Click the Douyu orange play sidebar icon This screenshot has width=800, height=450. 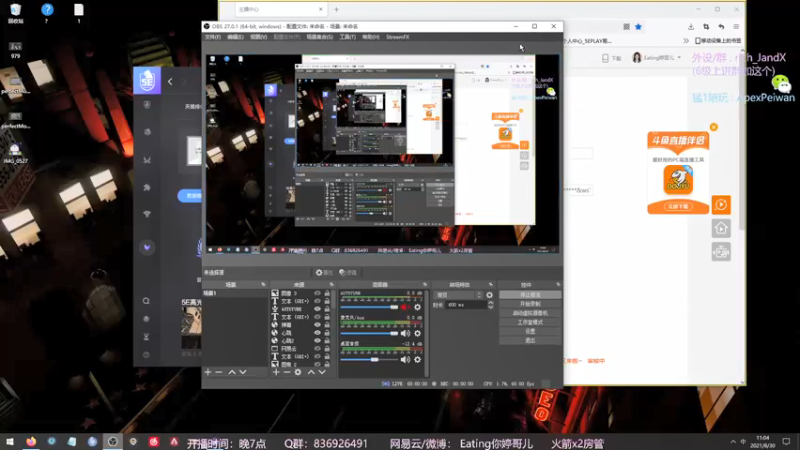tap(721, 205)
